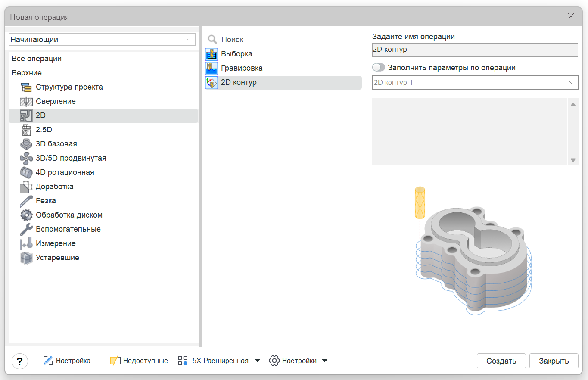Click the 3D/5D продвинутая propeller icon
The width and height of the screenshot is (588, 380).
coord(26,159)
